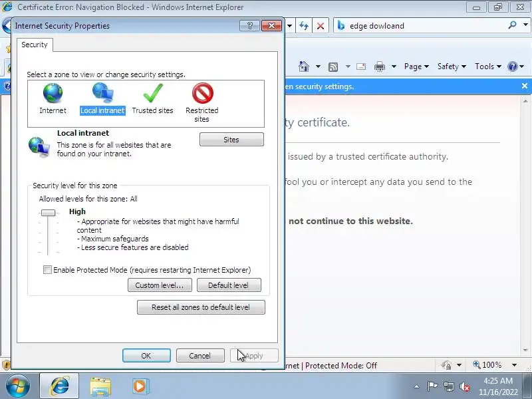
Task: Click the Apply button
Action: [x=254, y=356]
